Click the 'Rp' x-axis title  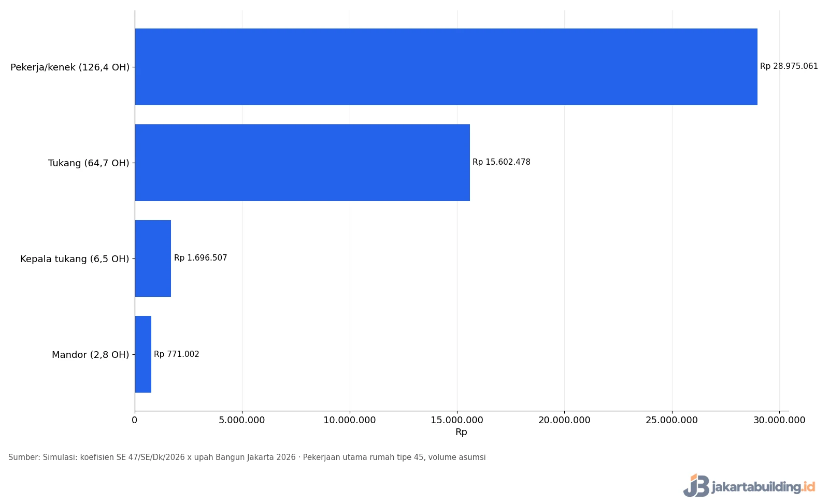pos(461,432)
